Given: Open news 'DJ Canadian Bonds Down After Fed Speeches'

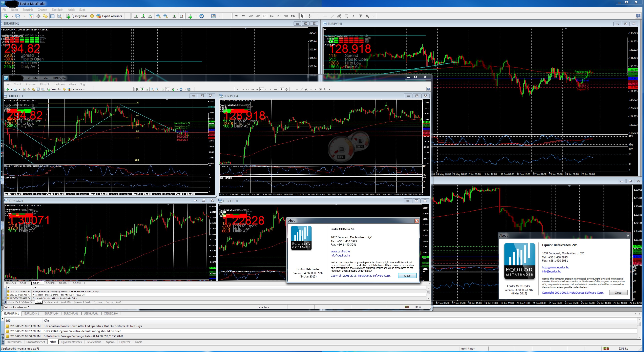Looking at the screenshot, I should pyautogui.click(x=93, y=326).
